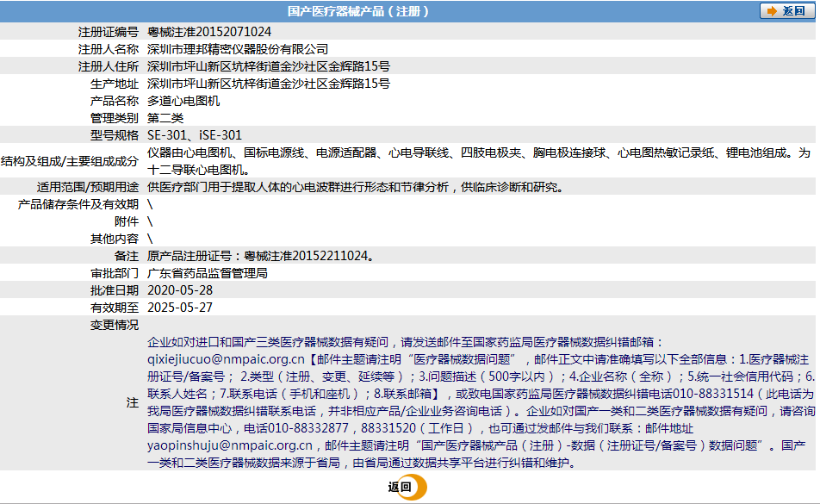Viewport: 820px width, 504px height.
Task: Click the 返回 button in the header bar
Action: (787, 11)
